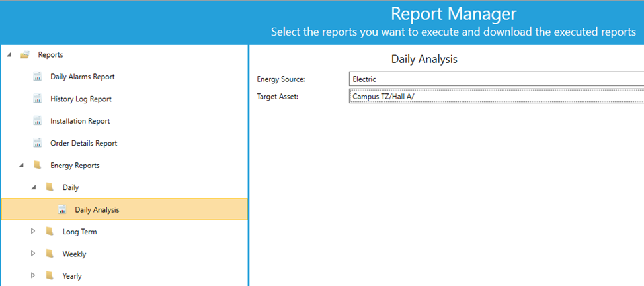The image size is (644, 286).
Task: Expand the Weekly folder arrow
Action: point(33,254)
